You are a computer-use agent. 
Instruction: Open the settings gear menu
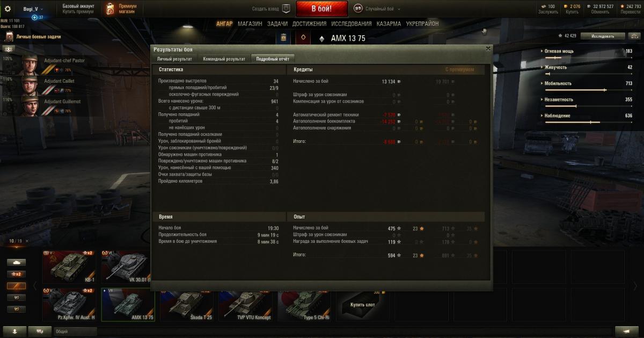[x=8, y=9]
